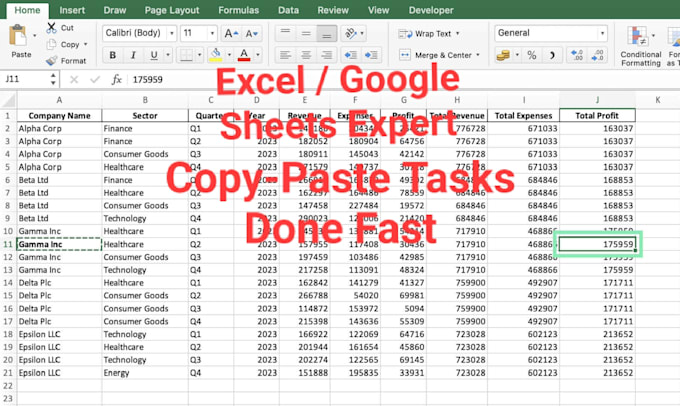Open the Data tab
The width and height of the screenshot is (680, 406).
[x=288, y=10]
